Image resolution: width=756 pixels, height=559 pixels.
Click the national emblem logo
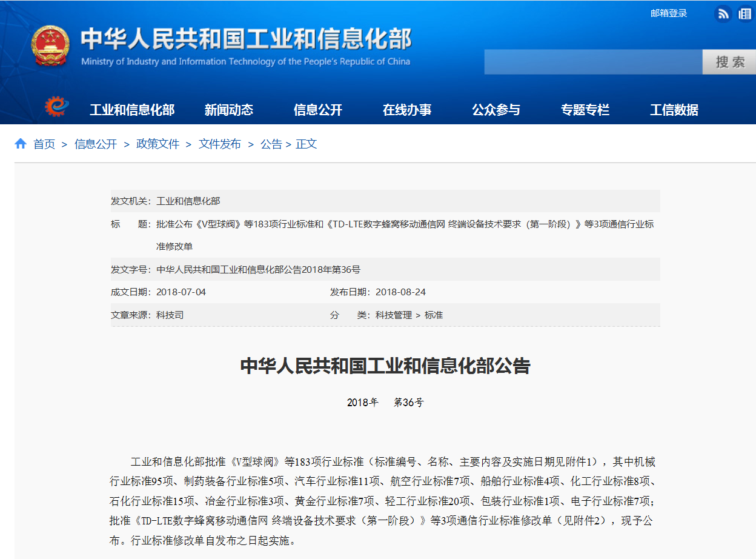tap(50, 46)
